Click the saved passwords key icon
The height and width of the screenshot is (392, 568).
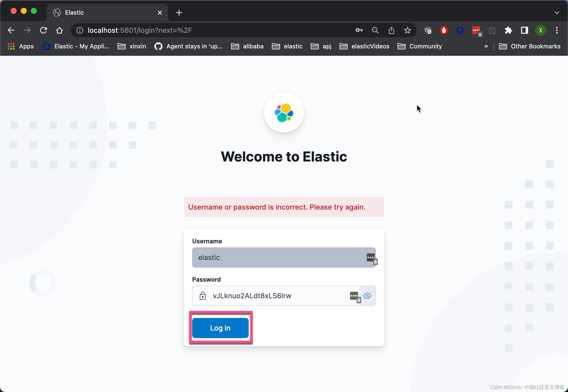point(359,30)
